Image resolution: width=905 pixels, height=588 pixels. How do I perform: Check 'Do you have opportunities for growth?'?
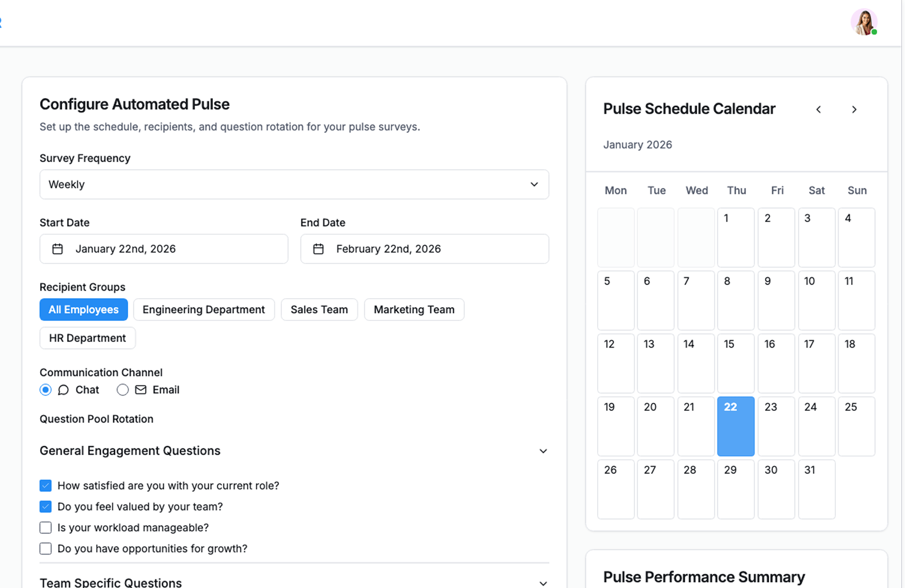pos(45,548)
